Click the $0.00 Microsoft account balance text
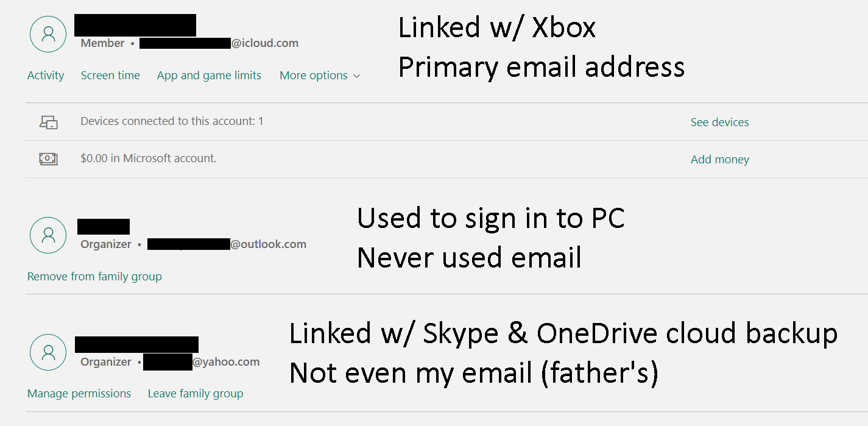 click(x=148, y=157)
